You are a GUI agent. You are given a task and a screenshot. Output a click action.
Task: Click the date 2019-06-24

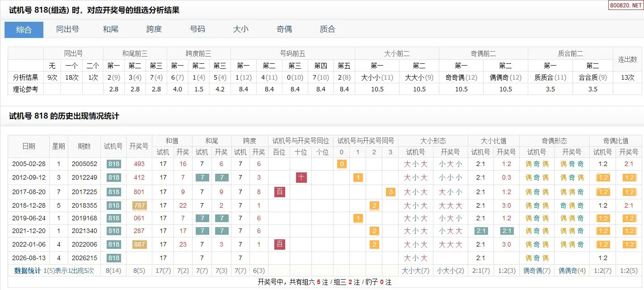point(29,219)
